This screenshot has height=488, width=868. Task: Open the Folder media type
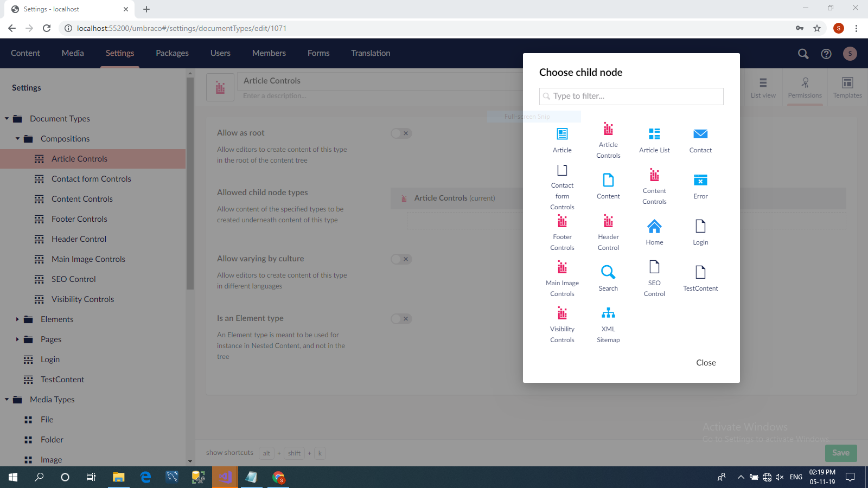coord(52,440)
